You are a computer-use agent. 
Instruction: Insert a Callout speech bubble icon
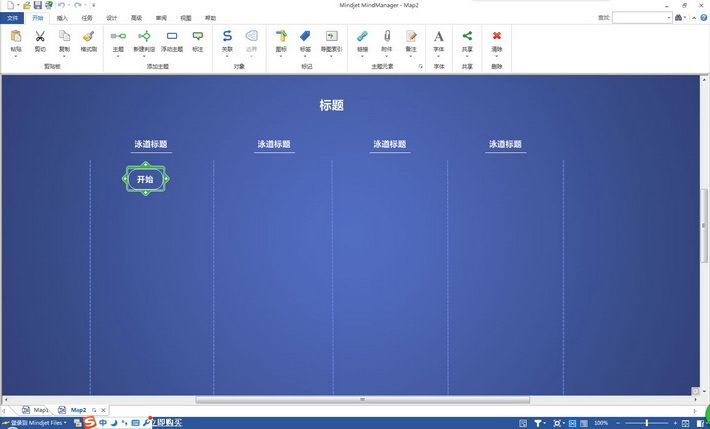pyautogui.click(x=198, y=36)
